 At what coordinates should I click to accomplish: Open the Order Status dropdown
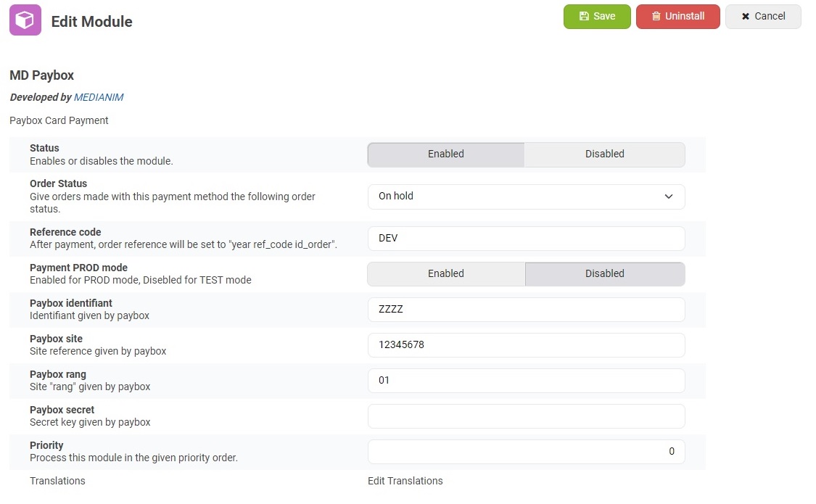[x=526, y=197]
